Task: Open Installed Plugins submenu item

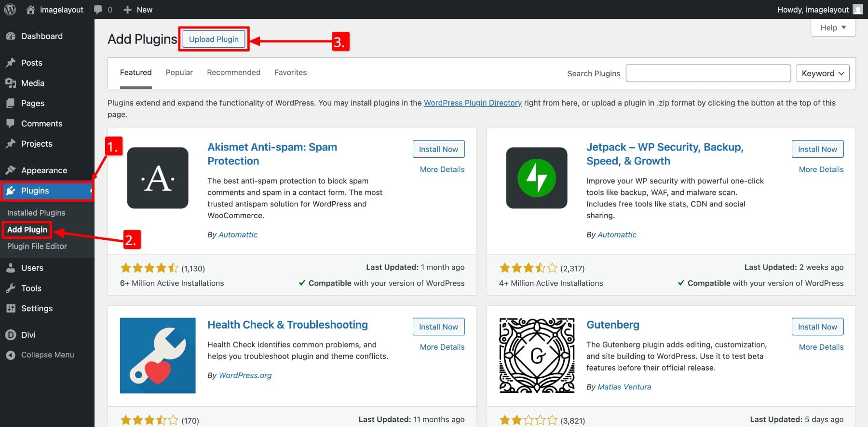Action: 36,213
